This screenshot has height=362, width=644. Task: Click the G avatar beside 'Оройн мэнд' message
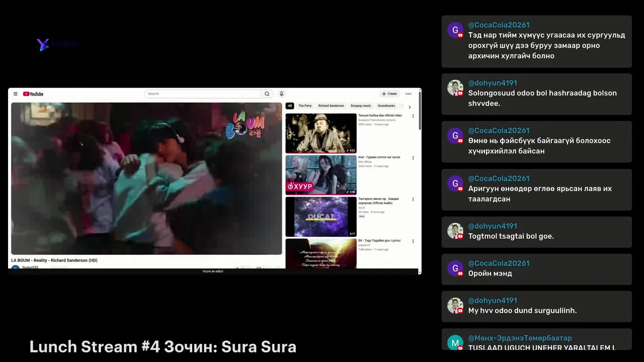tap(455, 268)
